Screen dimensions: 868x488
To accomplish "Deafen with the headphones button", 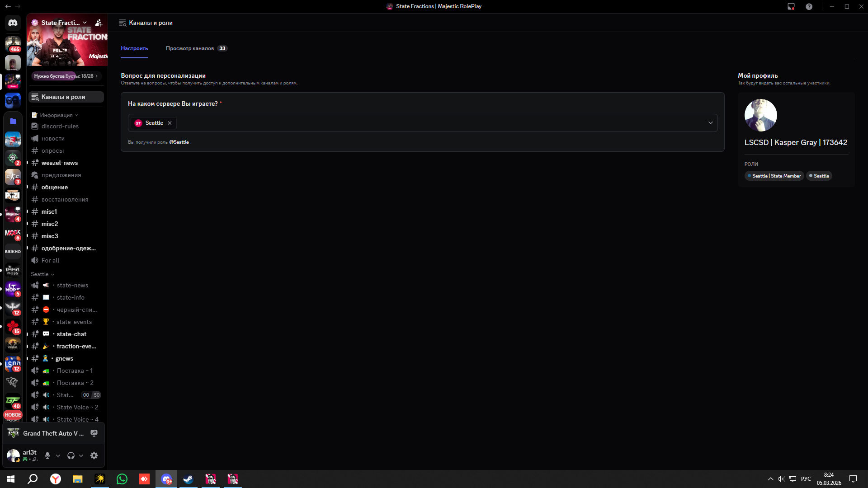I will click(71, 455).
